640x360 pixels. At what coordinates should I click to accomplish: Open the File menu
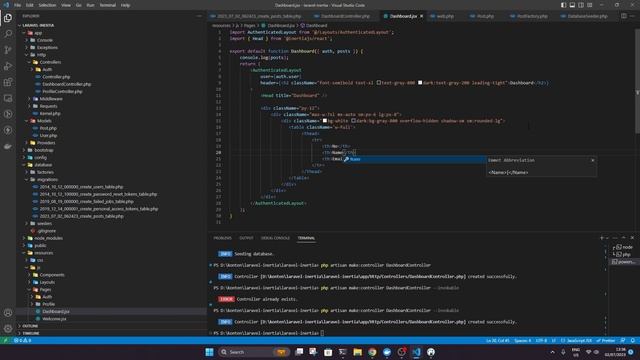point(18,5)
